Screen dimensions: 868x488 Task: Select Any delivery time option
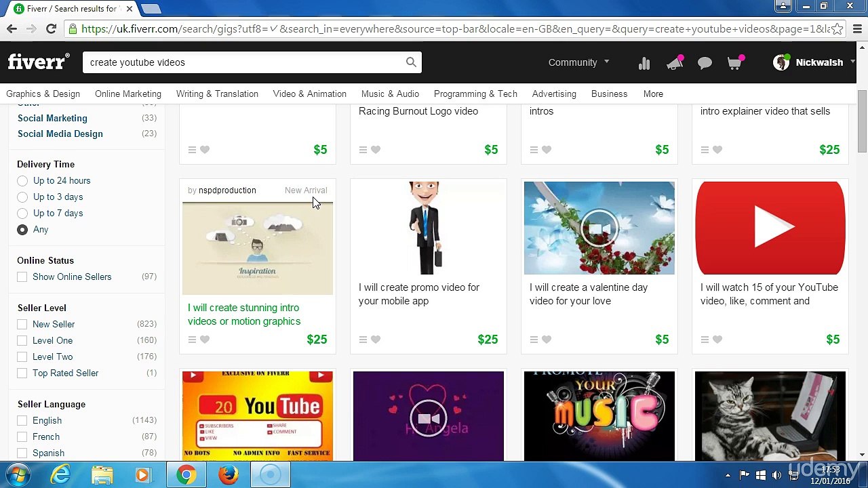coord(22,230)
